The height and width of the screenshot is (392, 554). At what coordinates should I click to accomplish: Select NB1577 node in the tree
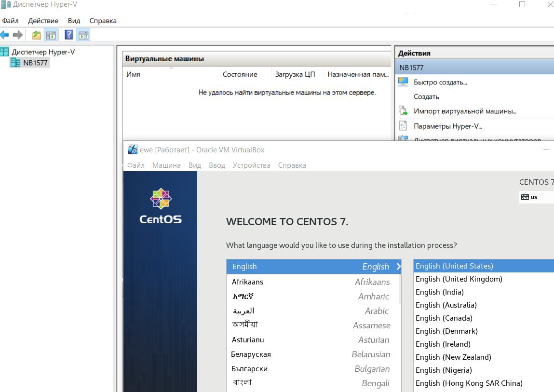pyautogui.click(x=35, y=63)
